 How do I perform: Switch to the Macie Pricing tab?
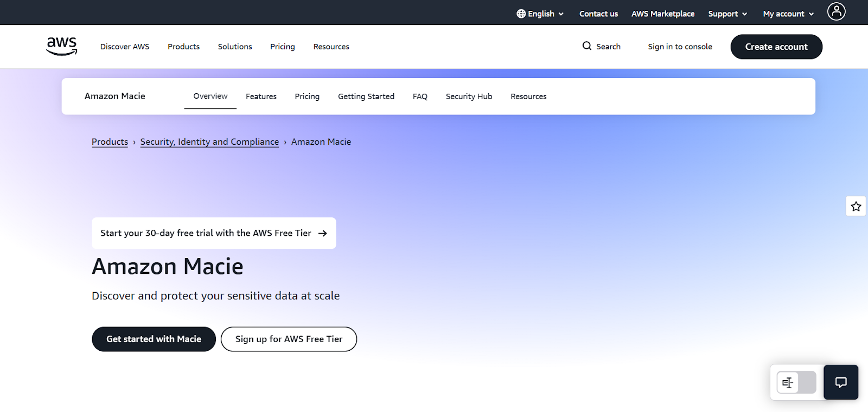pos(307,96)
